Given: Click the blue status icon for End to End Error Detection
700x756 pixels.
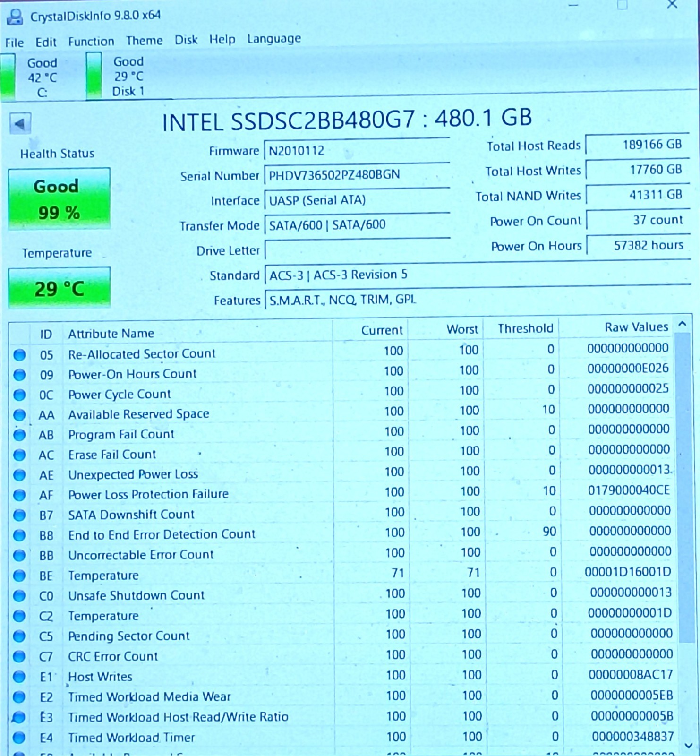Looking at the screenshot, I should [x=19, y=536].
